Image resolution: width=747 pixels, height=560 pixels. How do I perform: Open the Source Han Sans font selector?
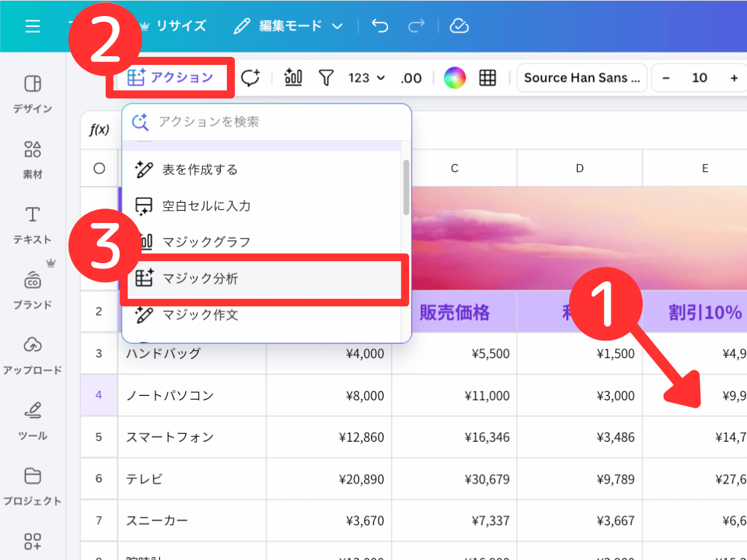pos(581,78)
